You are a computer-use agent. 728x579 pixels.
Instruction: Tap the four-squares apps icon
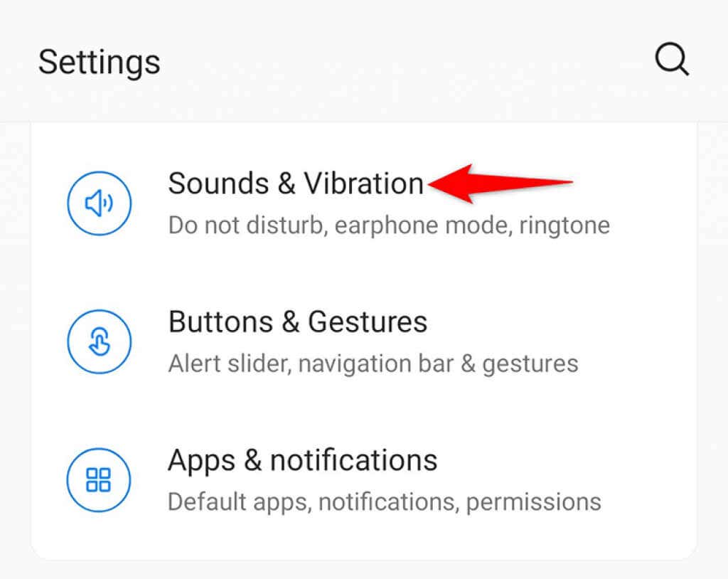tap(99, 479)
